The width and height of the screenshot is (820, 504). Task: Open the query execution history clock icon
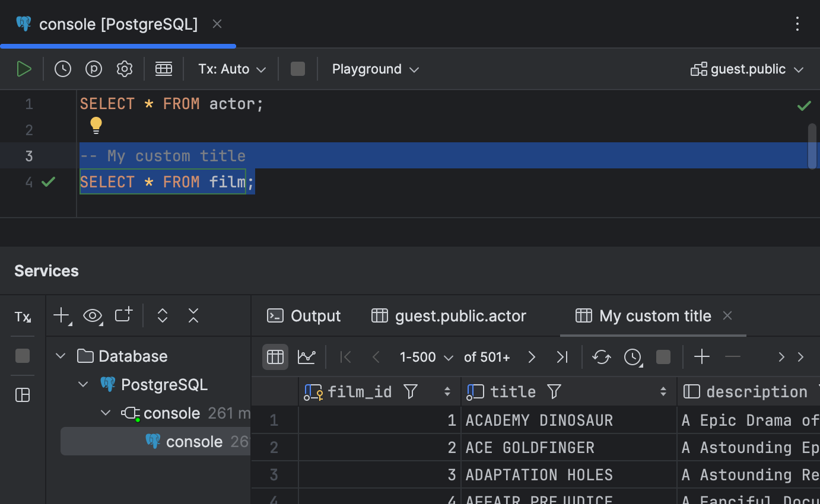click(62, 68)
